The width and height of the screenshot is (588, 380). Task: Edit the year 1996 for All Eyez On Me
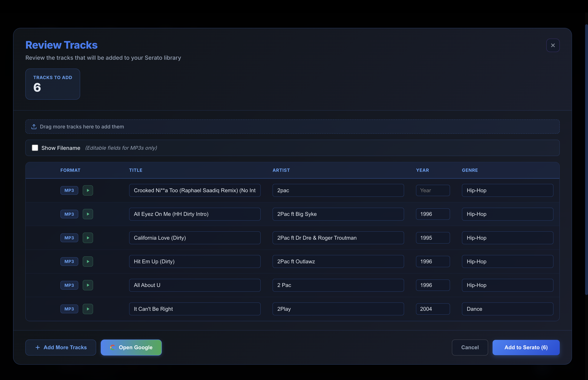click(x=432, y=214)
